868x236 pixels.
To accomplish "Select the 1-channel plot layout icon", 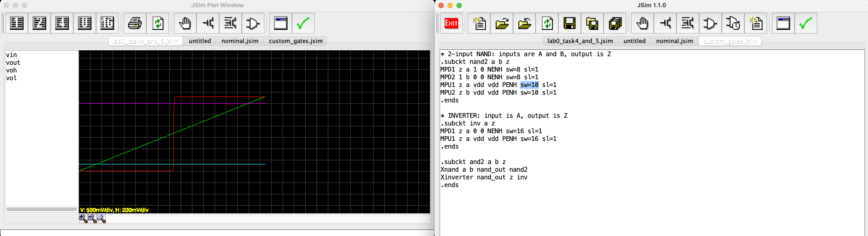I will 17,23.
